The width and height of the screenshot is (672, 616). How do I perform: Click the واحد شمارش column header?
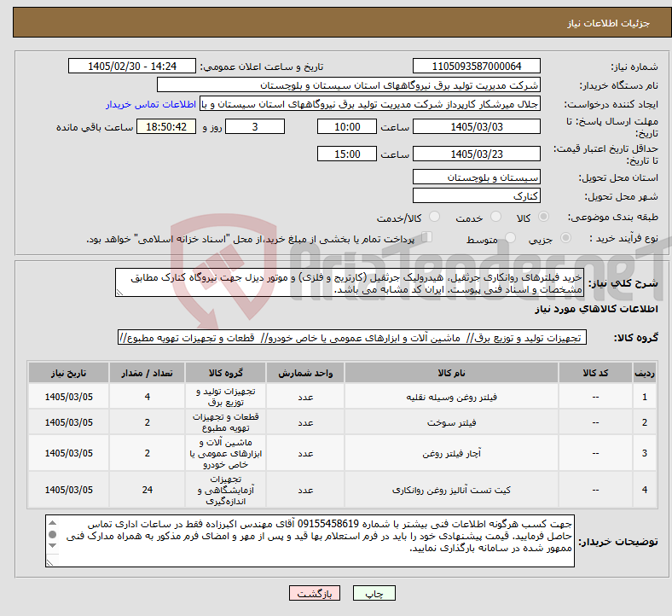[305, 373]
